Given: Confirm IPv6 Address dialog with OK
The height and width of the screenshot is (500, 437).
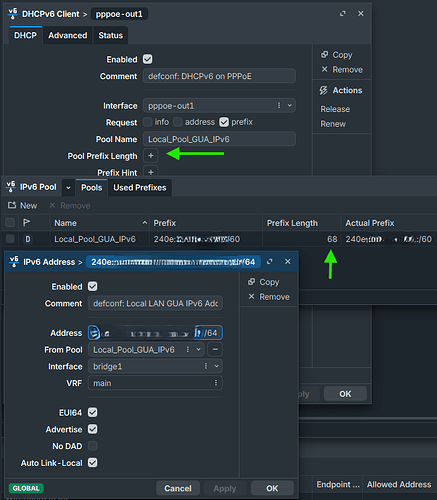Looking at the screenshot, I should pyautogui.click(x=272, y=488).
